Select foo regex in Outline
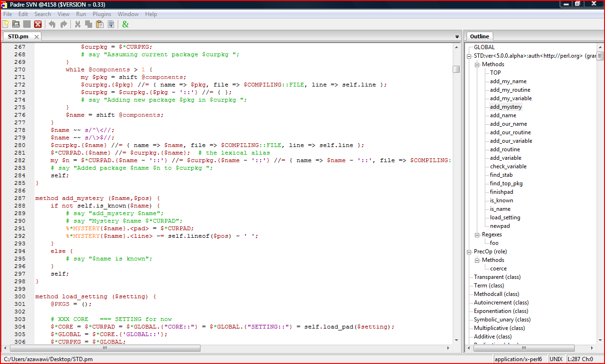Image resolution: width=605 pixels, height=364 pixels. pos(494,243)
